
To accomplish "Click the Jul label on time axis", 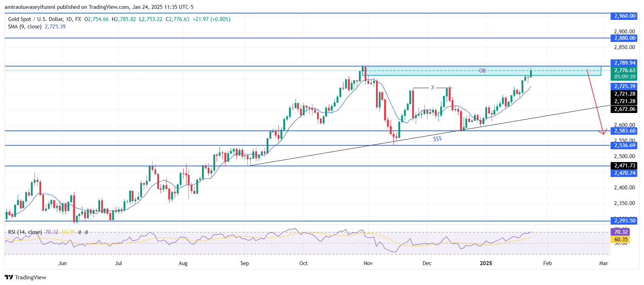I will click(119, 263).
